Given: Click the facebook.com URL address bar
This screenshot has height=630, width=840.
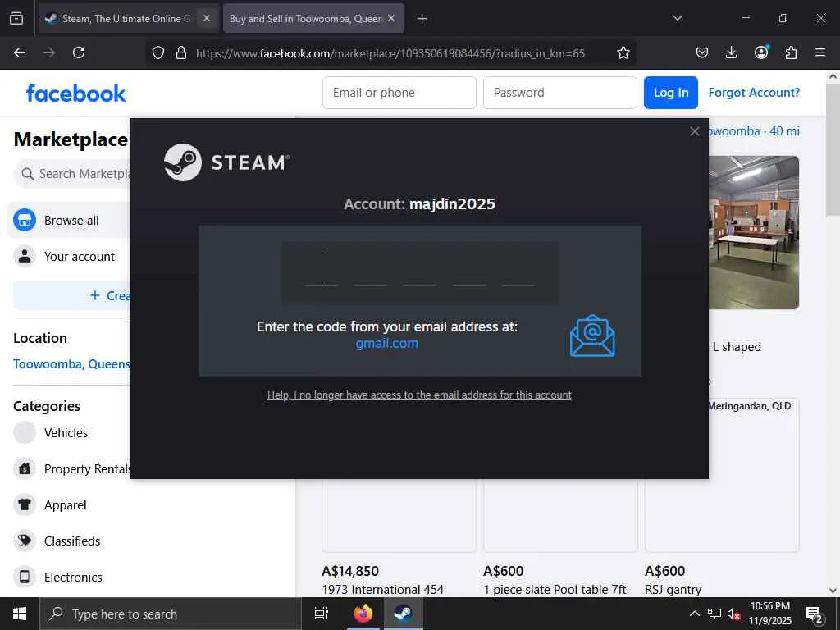Looking at the screenshot, I should click(390, 53).
